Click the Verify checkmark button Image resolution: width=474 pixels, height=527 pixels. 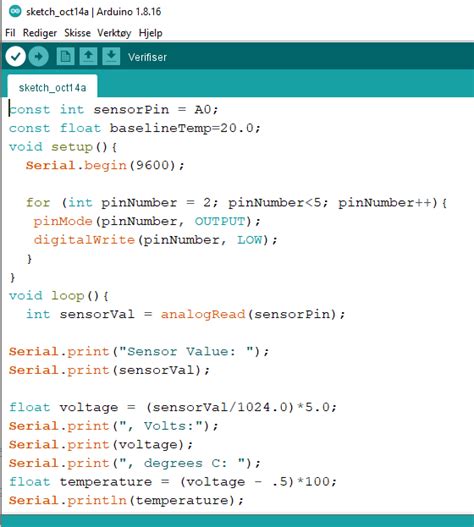(15, 56)
